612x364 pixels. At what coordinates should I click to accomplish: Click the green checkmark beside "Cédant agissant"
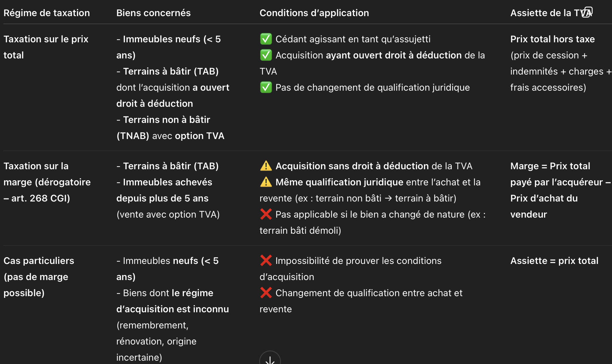[266, 39]
